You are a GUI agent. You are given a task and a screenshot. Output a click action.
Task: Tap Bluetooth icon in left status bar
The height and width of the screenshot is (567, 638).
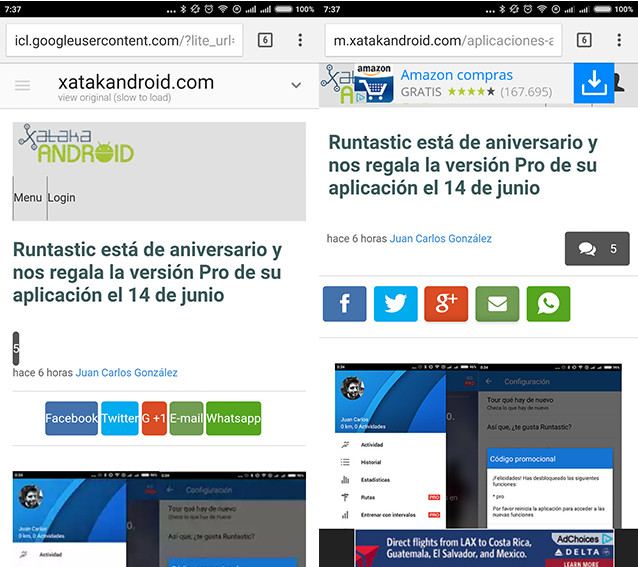183,9
